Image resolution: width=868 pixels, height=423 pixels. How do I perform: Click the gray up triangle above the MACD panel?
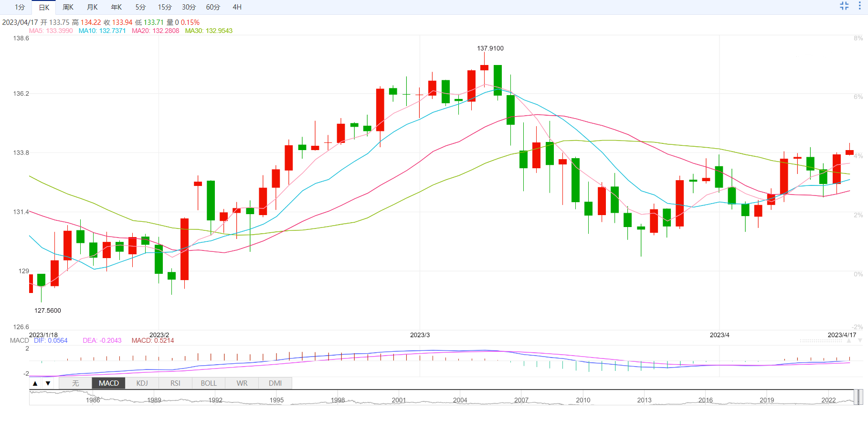(x=848, y=341)
